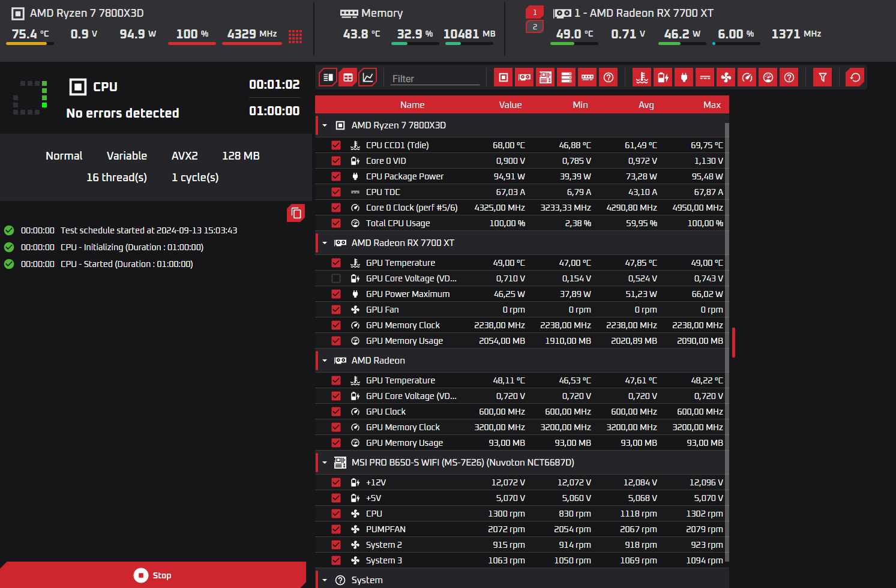Viewport: 896px width, 588px height.
Task: Enable the unchecked GPU Core Voltage checkbox
Action: click(x=336, y=278)
